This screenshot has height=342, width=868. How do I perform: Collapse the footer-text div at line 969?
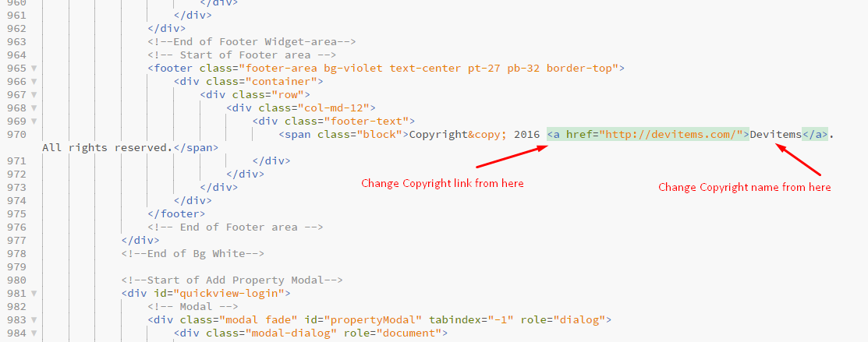pos(34,122)
